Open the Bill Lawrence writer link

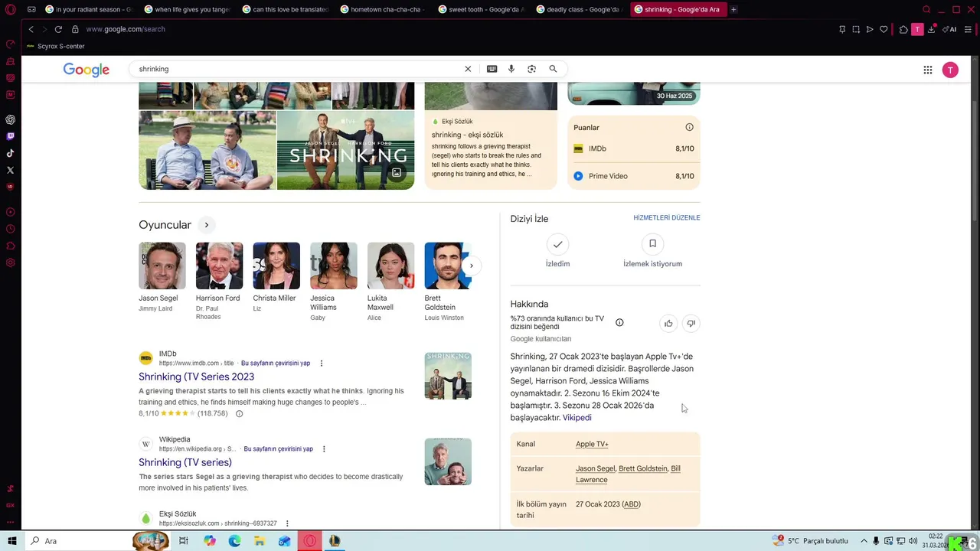628,474
